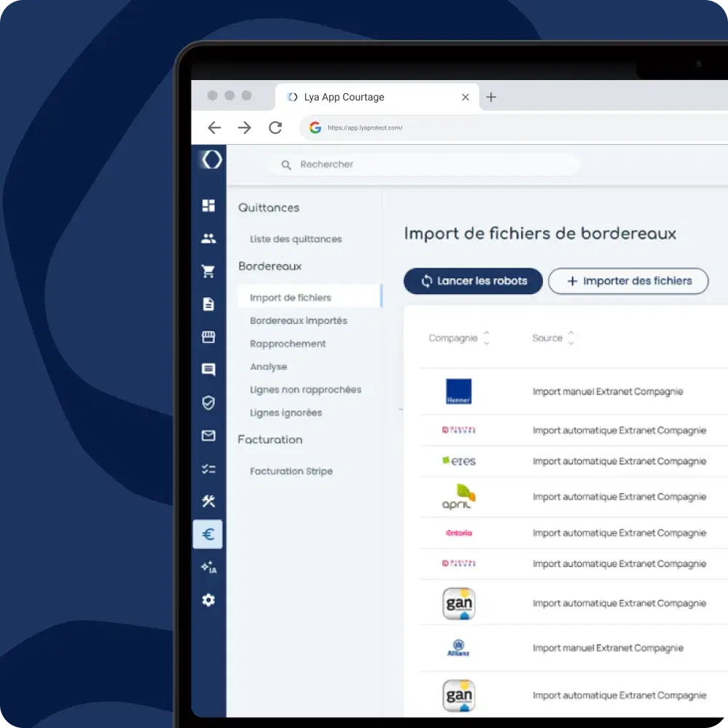Screen dimensions: 728x728
Task: Open Lignes non rapprochées menu item
Action: click(306, 389)
